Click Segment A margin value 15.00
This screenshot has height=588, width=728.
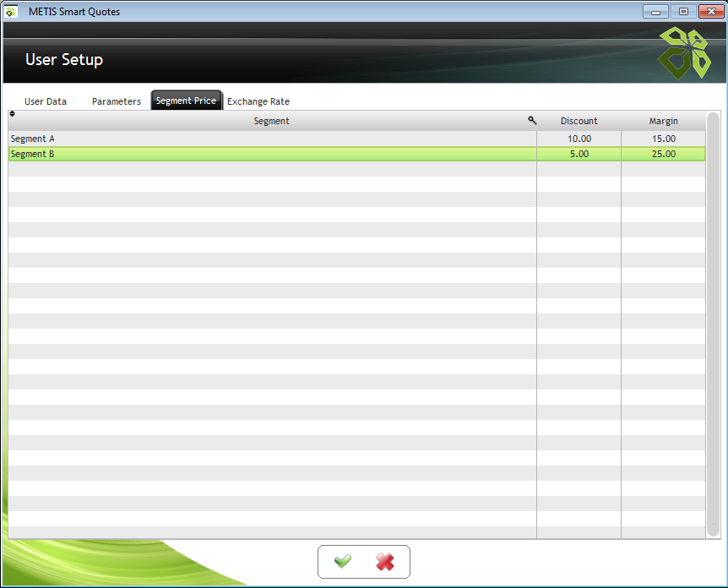coord(663,139)
